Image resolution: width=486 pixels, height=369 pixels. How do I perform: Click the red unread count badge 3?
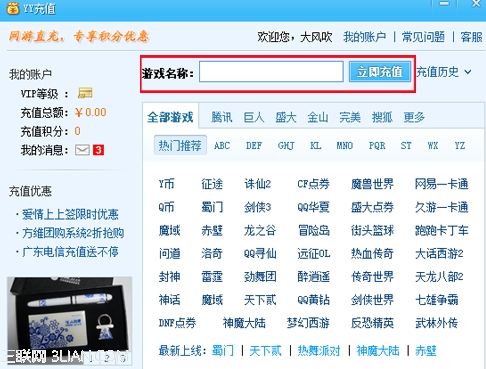98,150
